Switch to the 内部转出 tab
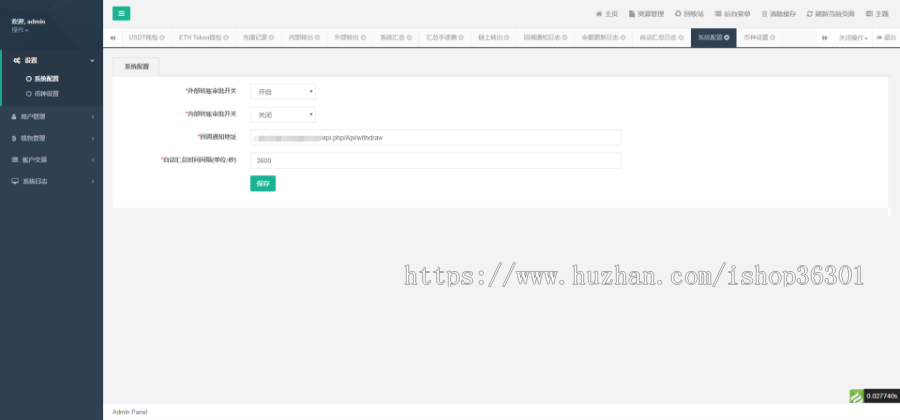 [x=300, y=37]
